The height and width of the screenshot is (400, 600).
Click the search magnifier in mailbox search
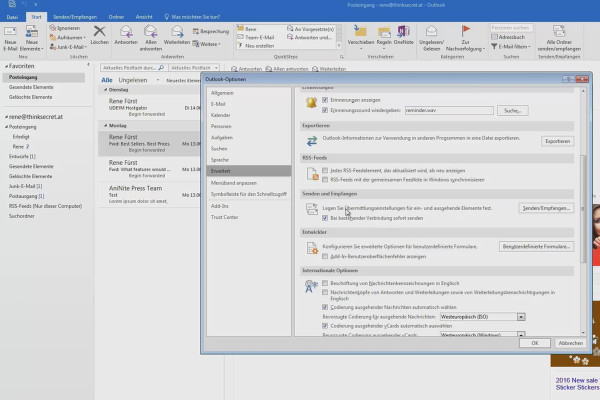(161, 68)
